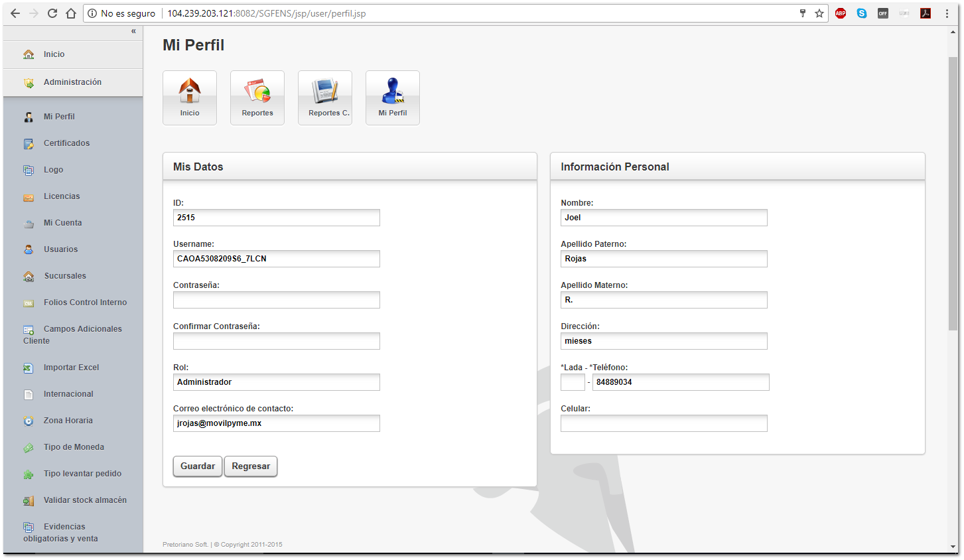The image size is (964, 560).
Task: Click the empty Celular field
Action: [664, 423]
